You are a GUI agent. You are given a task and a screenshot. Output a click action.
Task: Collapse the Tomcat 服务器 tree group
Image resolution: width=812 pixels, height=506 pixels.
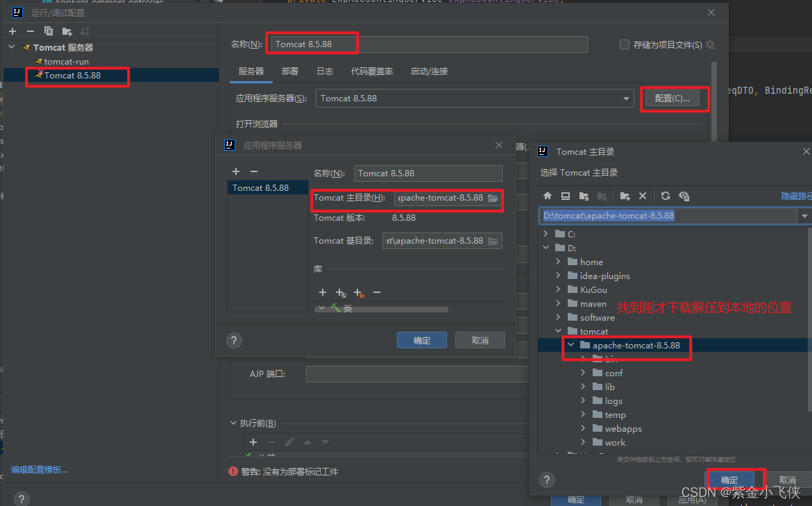click(11, 47)
